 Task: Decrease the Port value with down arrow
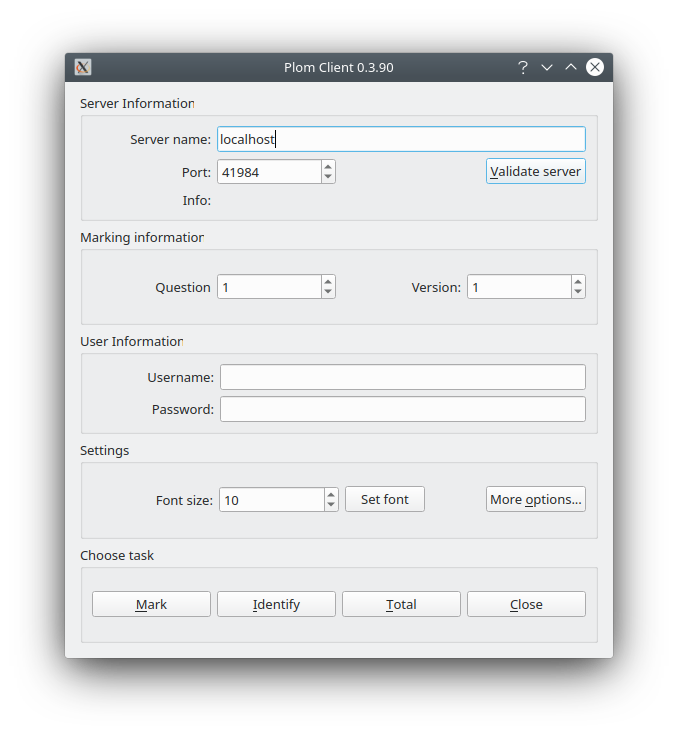tap(328, 177)
